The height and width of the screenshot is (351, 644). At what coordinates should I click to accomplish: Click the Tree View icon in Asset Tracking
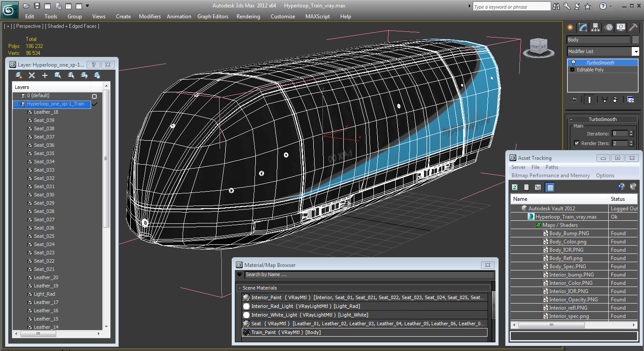tap(538, 187)
